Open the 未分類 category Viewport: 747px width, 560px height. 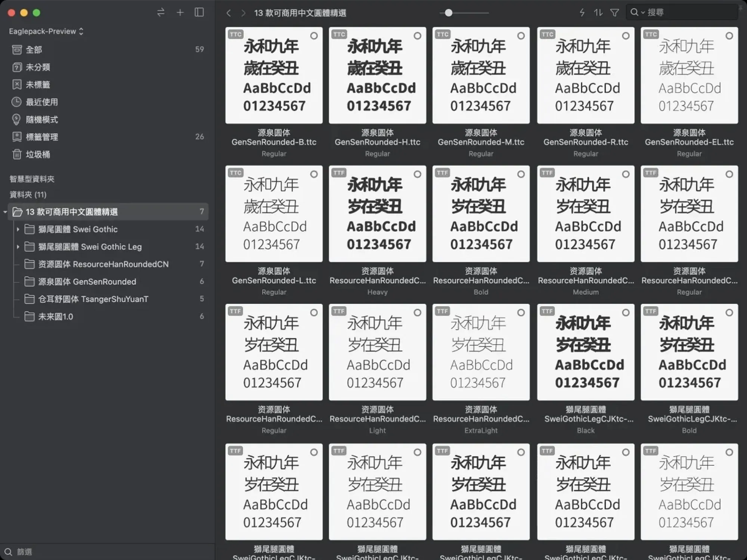pos(108,67)
